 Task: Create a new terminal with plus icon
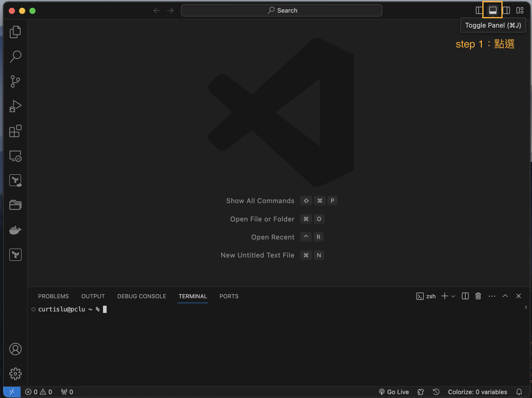point(444,296)
